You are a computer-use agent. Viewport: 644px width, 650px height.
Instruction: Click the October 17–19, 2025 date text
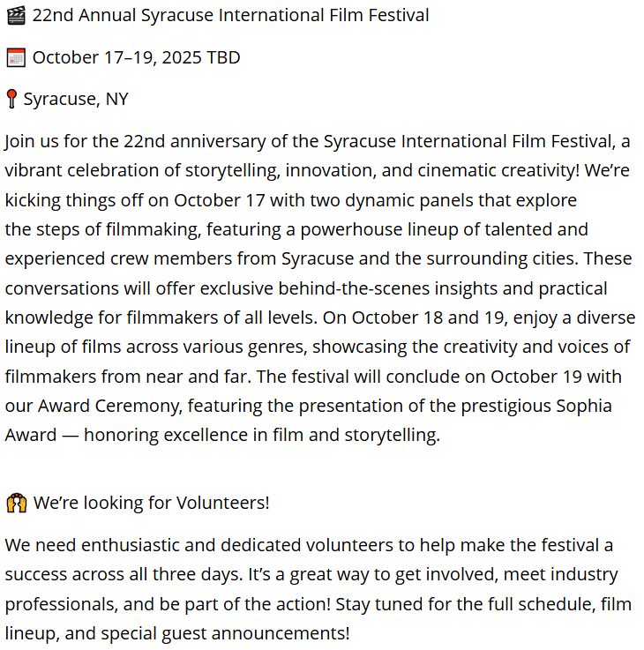click(x=117, y=57)
